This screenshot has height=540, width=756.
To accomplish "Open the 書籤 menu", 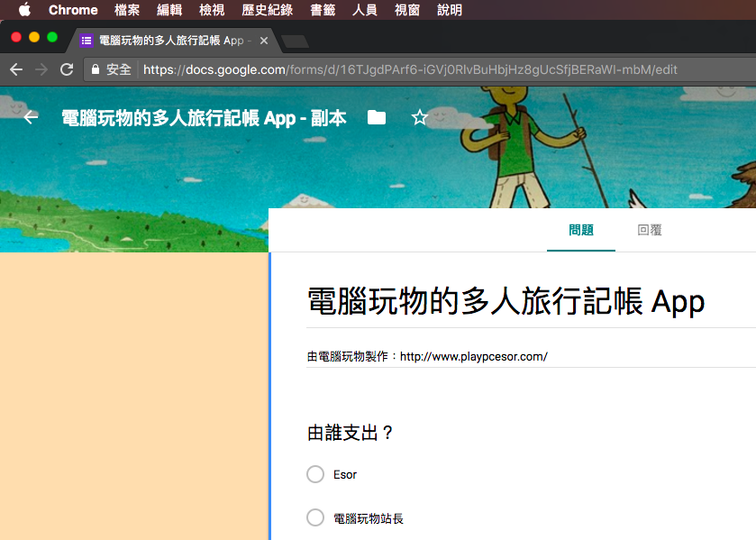I will click(x=323, y=10).
